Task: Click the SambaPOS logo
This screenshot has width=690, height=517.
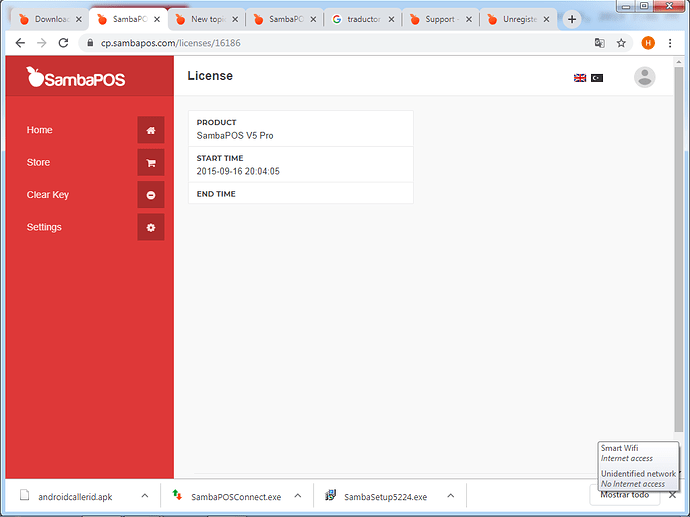Action: coord(76,77)
